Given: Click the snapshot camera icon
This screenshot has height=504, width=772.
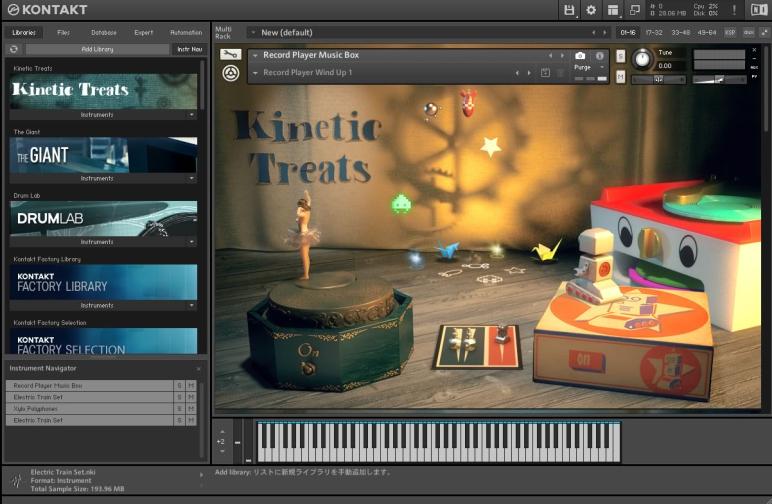Looking at the screenshot, I should [580, 56].
